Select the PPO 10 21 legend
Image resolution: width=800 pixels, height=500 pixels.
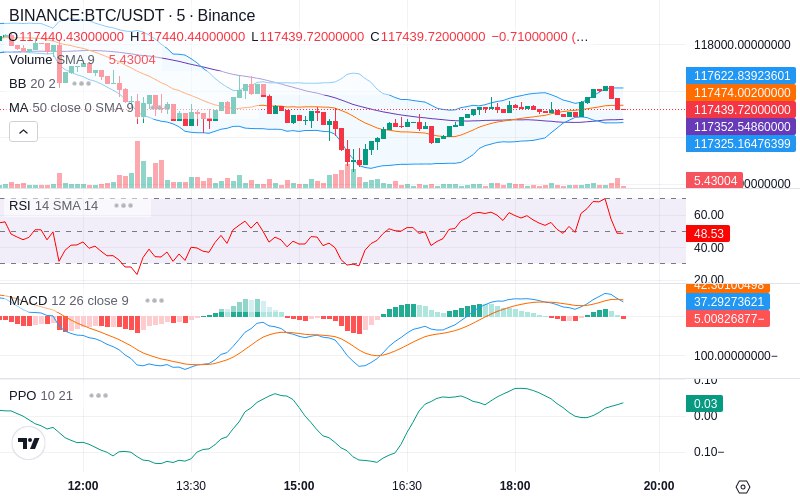(41, 395)
